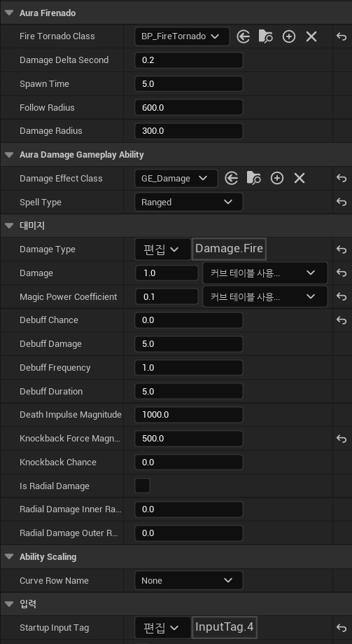Collapse the Ability Scaling section
Screen dimensions: 352x644
[9, 557]
